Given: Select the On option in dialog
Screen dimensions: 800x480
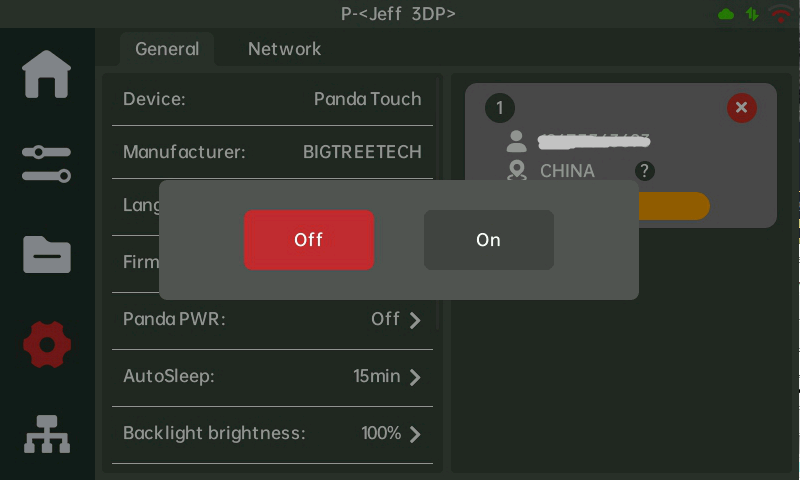Looking at the screenshot, I should coord(488,240).
